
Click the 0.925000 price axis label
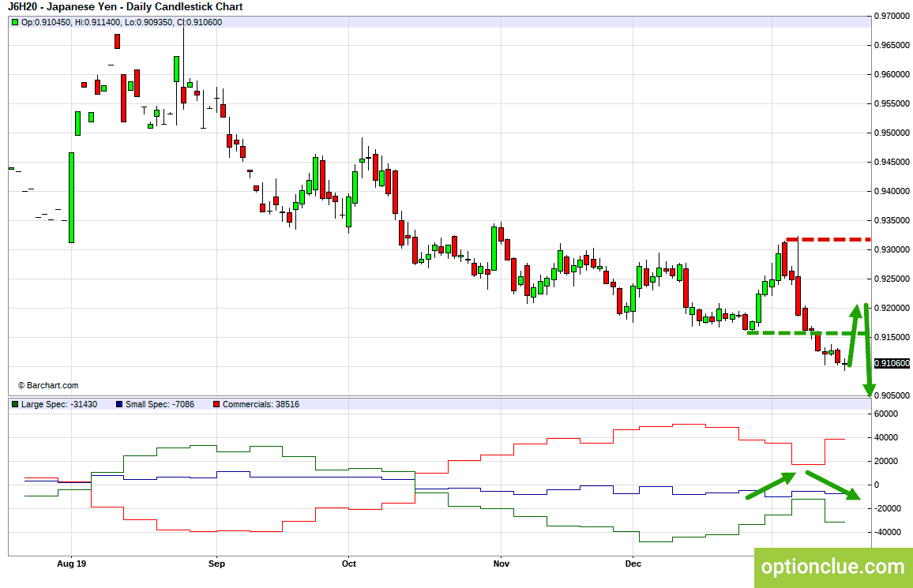[892, 279]
